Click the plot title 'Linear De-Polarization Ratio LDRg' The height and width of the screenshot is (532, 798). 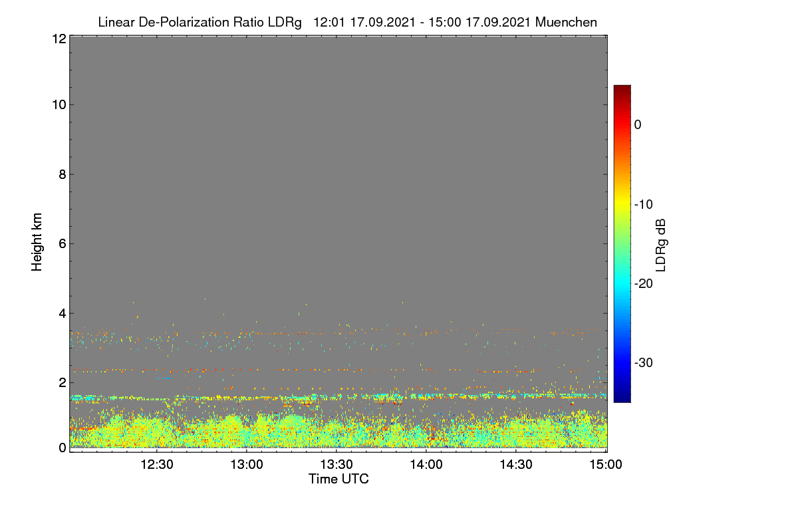pyautogui.click(x=200, y=23)
